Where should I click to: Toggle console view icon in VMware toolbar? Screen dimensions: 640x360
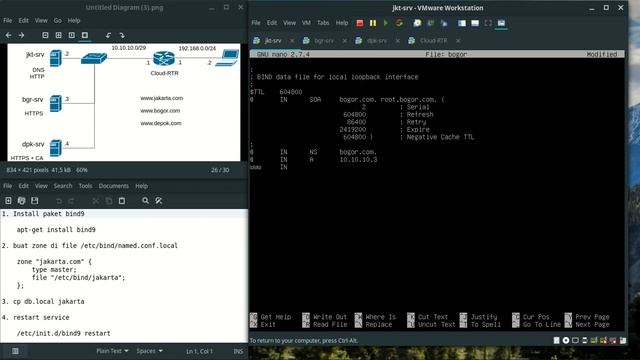501,23
